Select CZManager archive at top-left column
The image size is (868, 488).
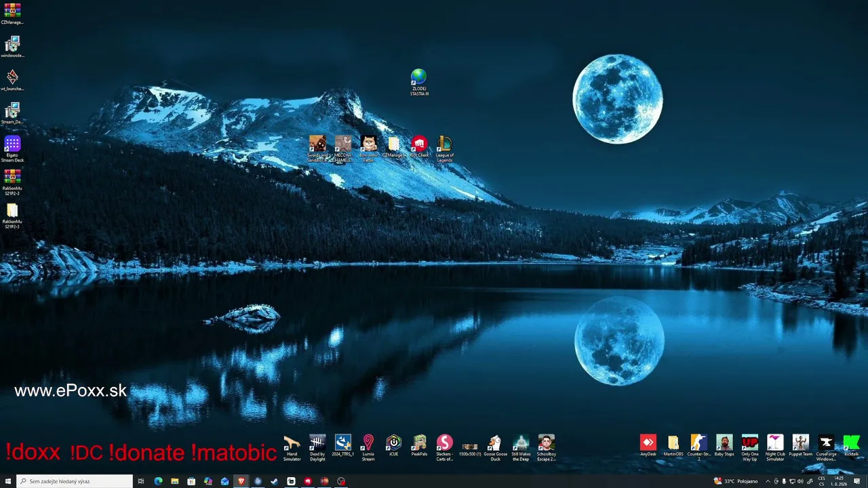[x=12, y=14]
